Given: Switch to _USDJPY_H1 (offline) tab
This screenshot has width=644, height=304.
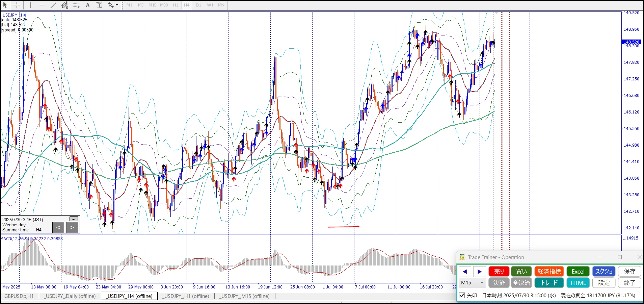Looking at the screenshot, I should pyautogui.click(x=186, y=296).
